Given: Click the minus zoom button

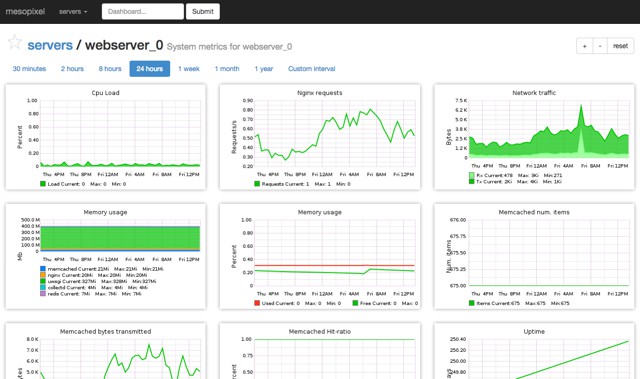Looking at the screenshot, I should (x=600, y=46).
